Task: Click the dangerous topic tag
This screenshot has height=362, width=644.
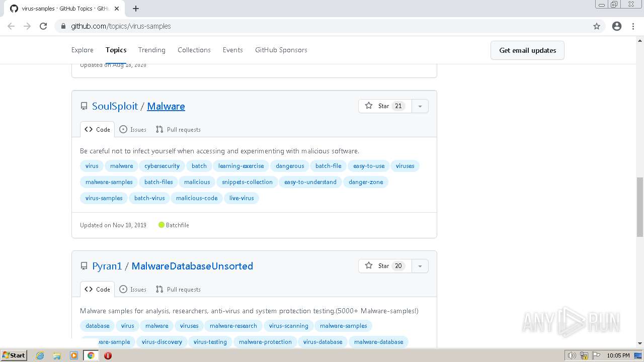Action: 290,166
